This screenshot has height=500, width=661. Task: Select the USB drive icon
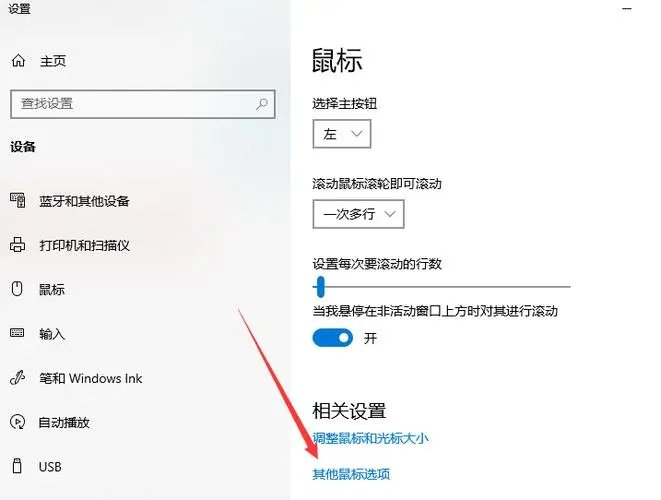pyautogui.click(x=17, y=466)
